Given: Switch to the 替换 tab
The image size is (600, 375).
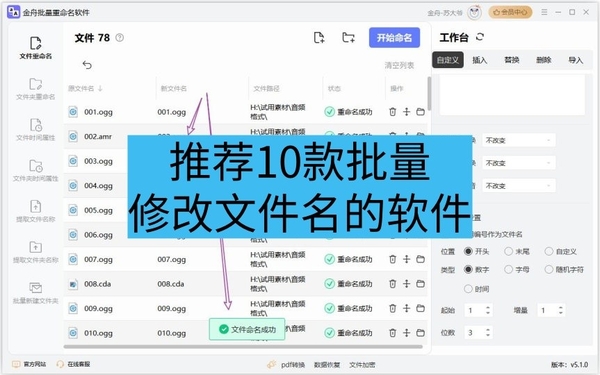Looking at the screenshot, I should coord(512,60).
